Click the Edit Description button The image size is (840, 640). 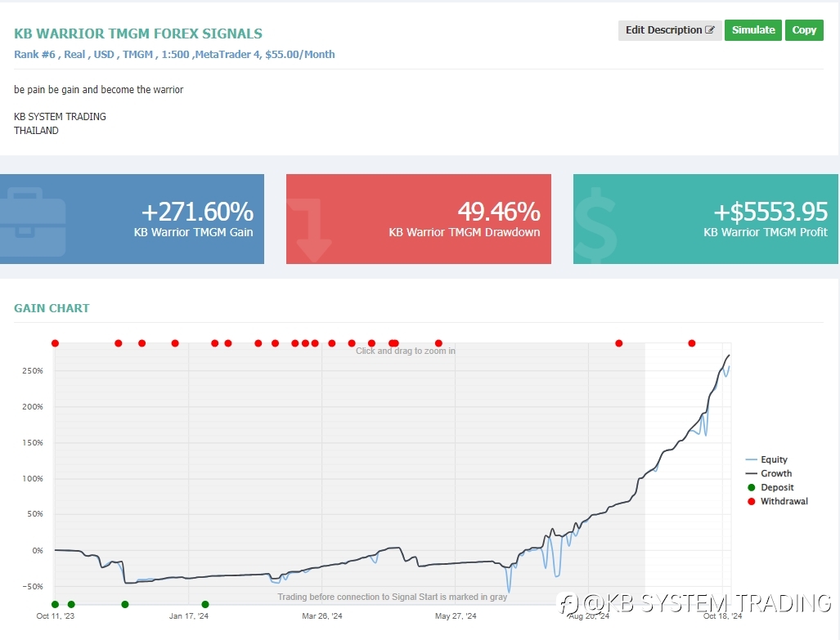(670, 30)
